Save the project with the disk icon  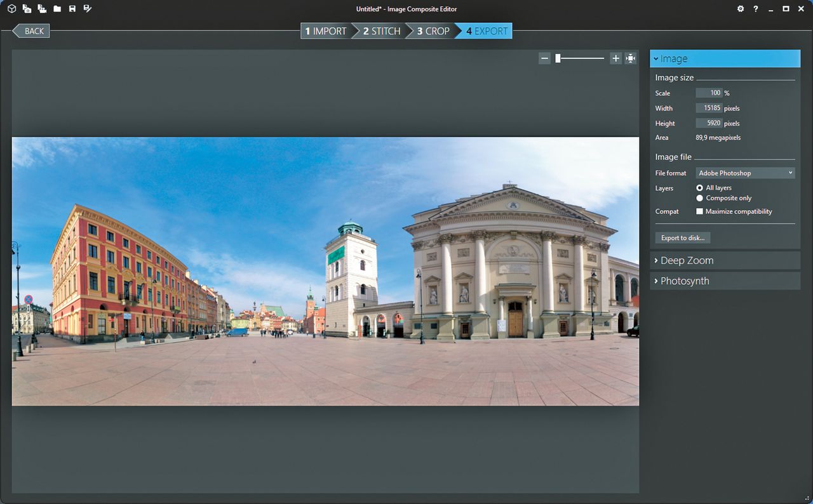[72, 9]
